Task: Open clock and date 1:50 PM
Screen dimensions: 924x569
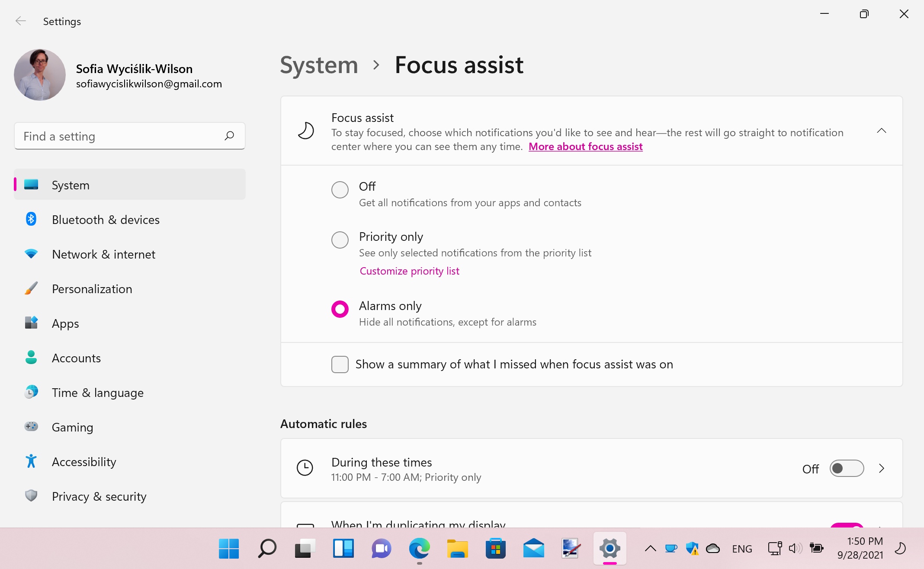Action: [860, 548]
